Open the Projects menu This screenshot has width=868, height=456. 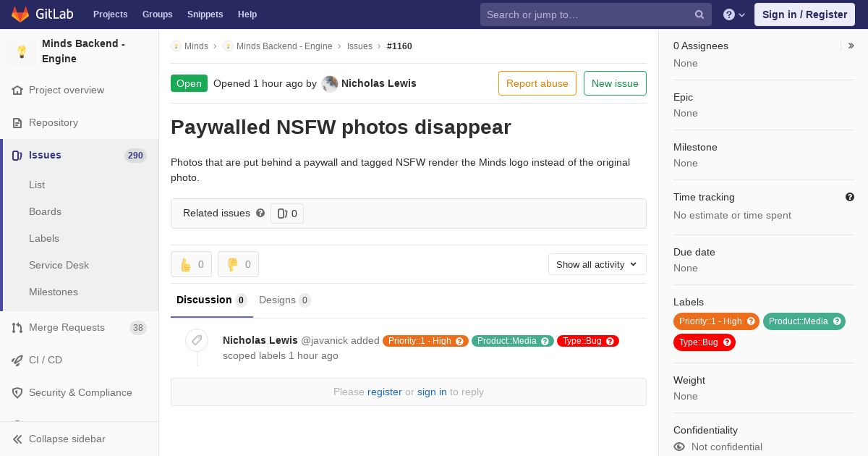pos(110,14)
